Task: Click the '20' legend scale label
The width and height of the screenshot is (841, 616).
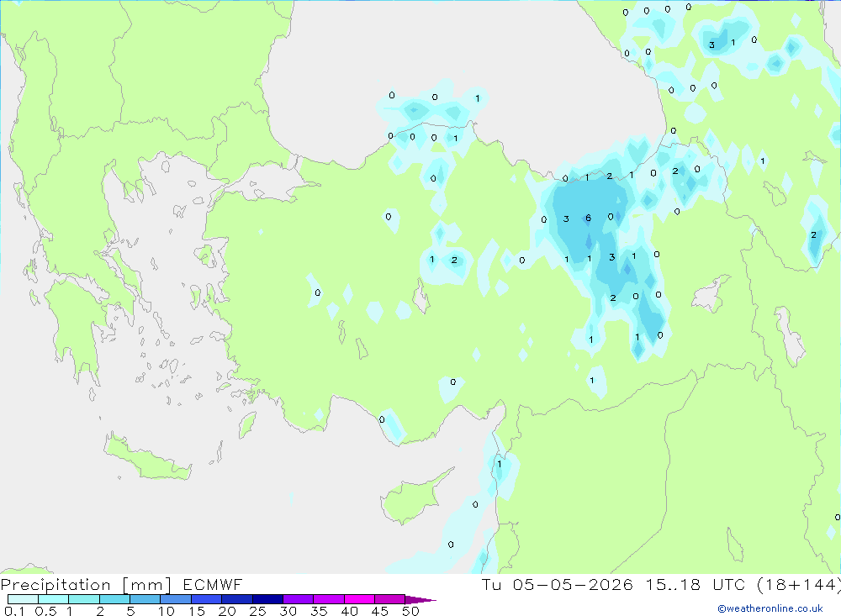Action: tap(227, 611)
